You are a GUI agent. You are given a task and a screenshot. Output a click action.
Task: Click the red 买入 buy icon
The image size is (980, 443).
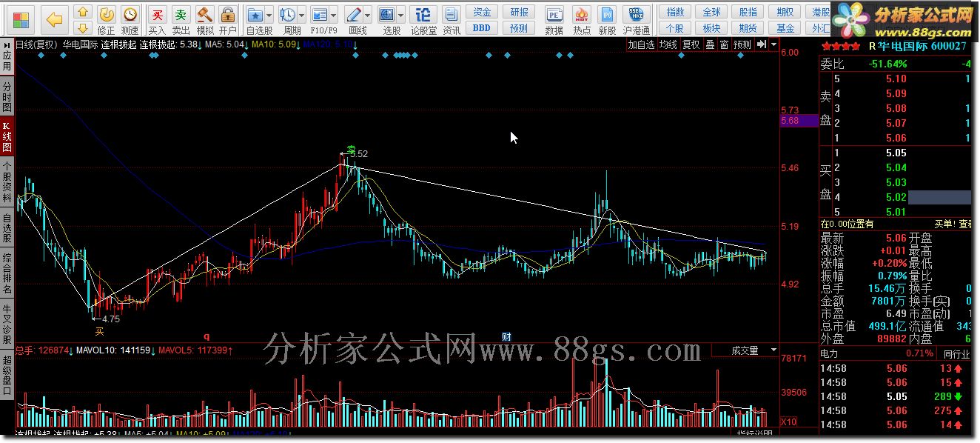(157, 21)
